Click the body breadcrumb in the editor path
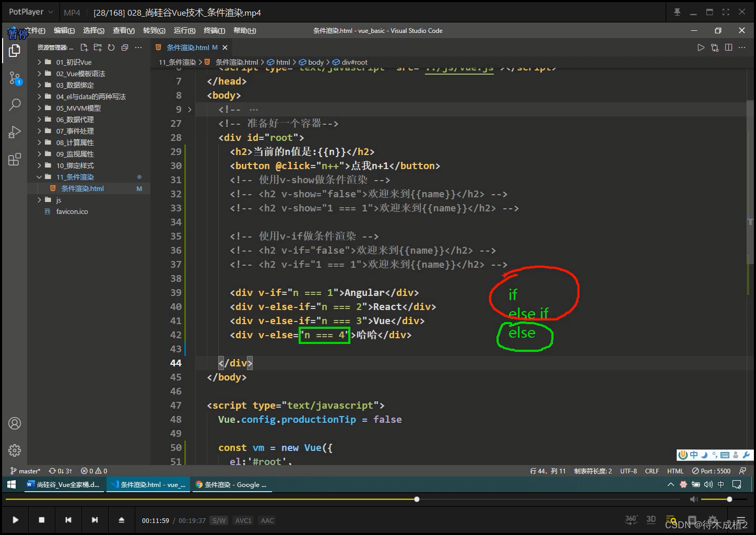This screenshot has width=756, height=535. click(311, 62)
